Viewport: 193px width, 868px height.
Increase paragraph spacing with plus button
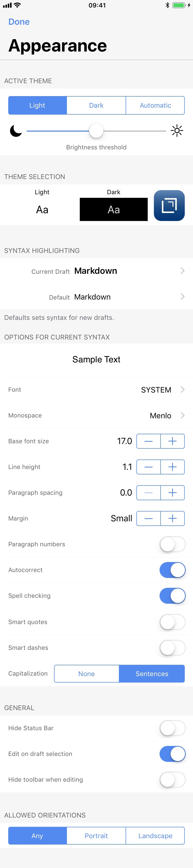(x=172, y=493)
